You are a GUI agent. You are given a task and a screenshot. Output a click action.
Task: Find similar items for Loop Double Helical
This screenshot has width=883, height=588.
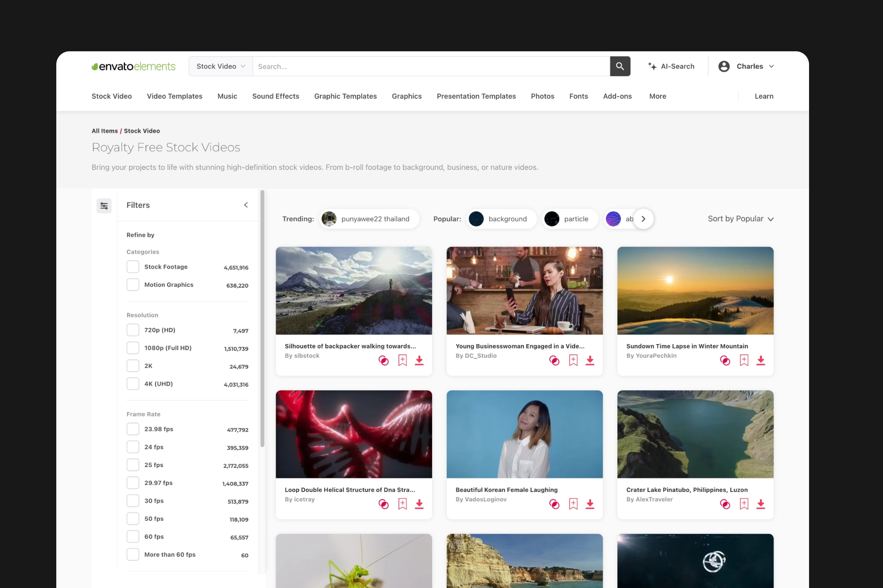[383, 504]
